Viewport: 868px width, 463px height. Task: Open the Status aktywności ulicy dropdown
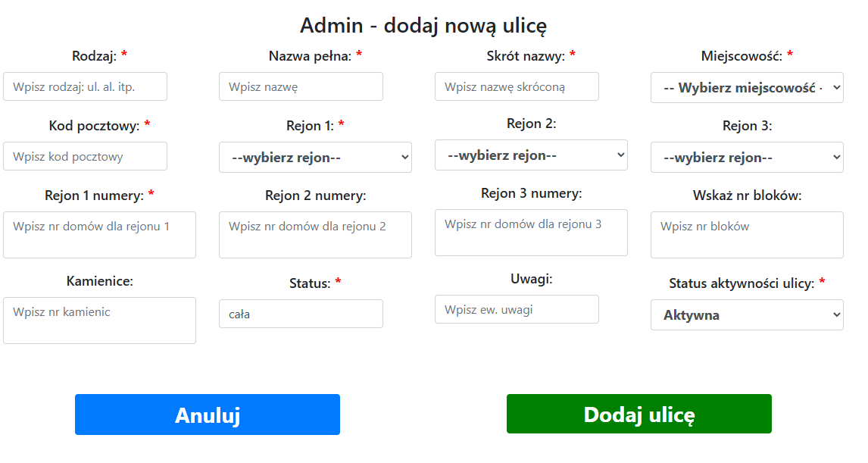(x=746, y=314)
